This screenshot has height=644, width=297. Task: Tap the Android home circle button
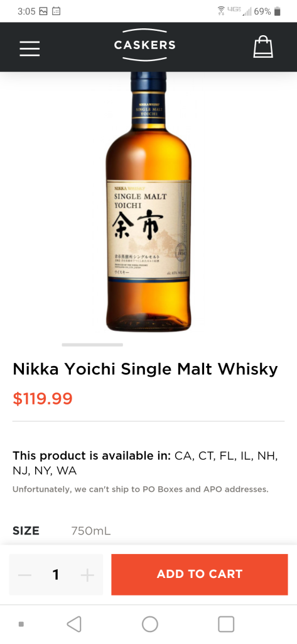tap(149, 624)
